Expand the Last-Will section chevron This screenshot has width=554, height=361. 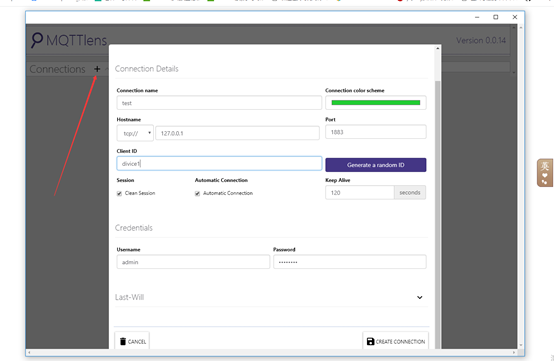(x=419, y=297)
